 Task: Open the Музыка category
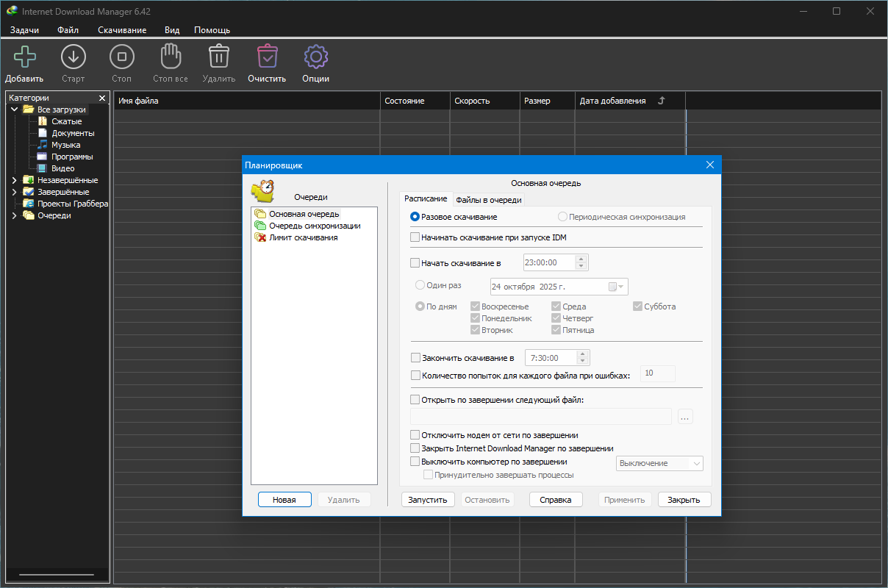click(65, 145)
